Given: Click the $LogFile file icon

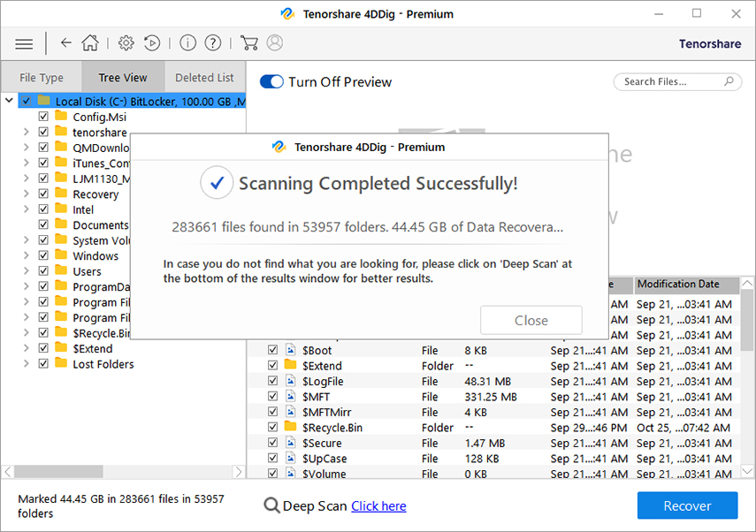Looking at the screenshot, I should click(x=291, y=380).
